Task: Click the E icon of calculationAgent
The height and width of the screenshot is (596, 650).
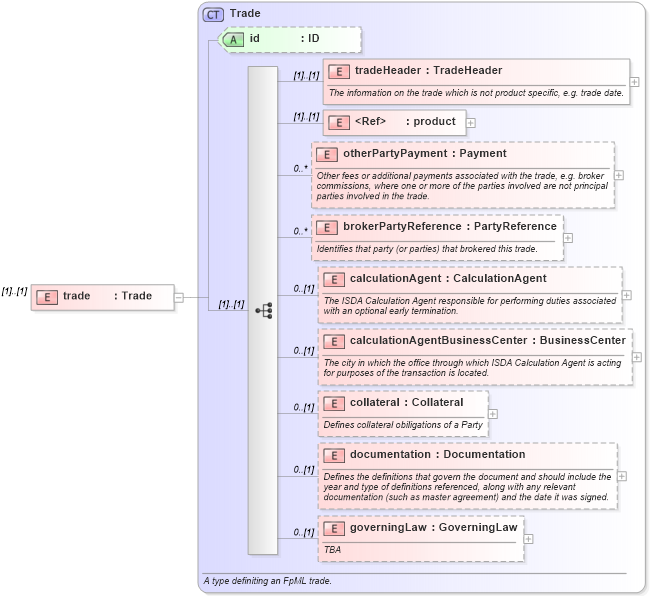Action: tap(334, 280)
